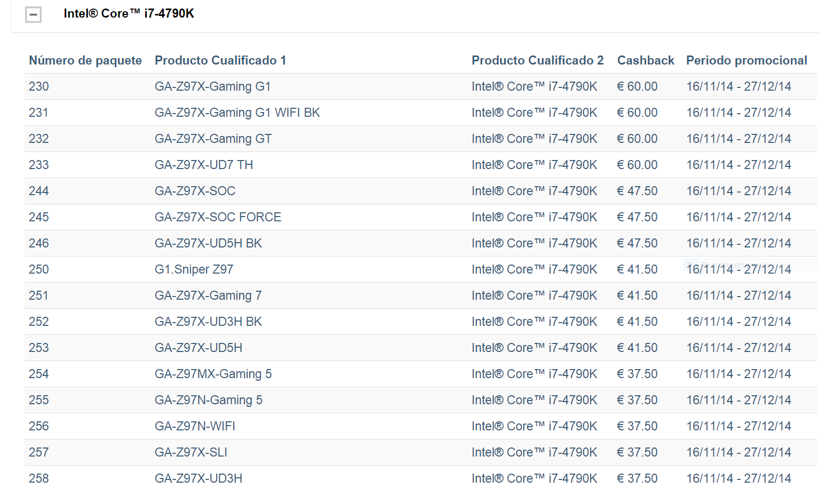This screenshot has width=819, height=504.
Task: Select package number 254
Action: click(x=39, y=374)
